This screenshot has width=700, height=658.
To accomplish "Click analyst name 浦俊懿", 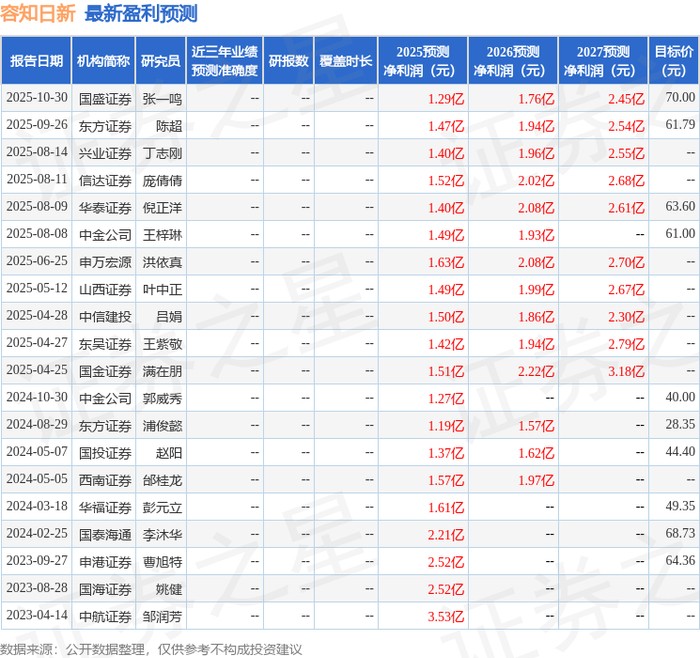I will (x=162, y=425).
